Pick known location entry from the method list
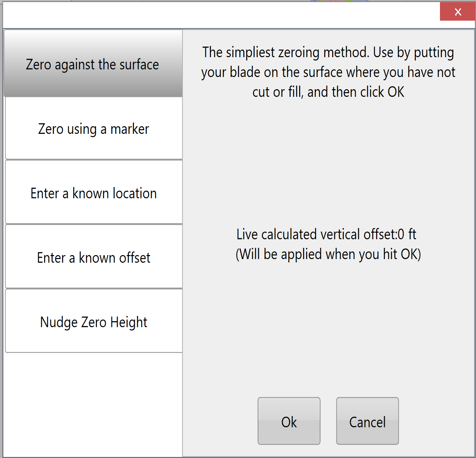Viewport: 476px width, 458px height. [94, 192]
